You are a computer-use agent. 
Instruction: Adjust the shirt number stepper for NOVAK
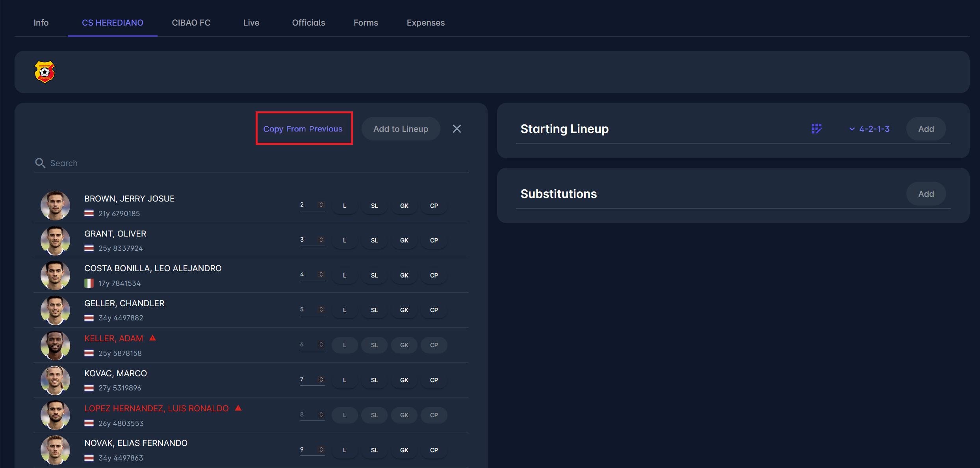click(321, 450)
